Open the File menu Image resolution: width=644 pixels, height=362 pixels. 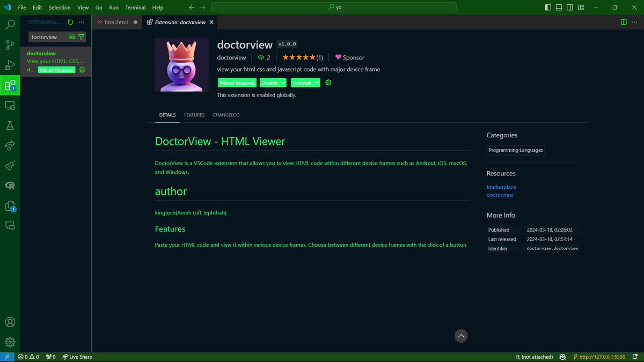[x=22, y=8]
